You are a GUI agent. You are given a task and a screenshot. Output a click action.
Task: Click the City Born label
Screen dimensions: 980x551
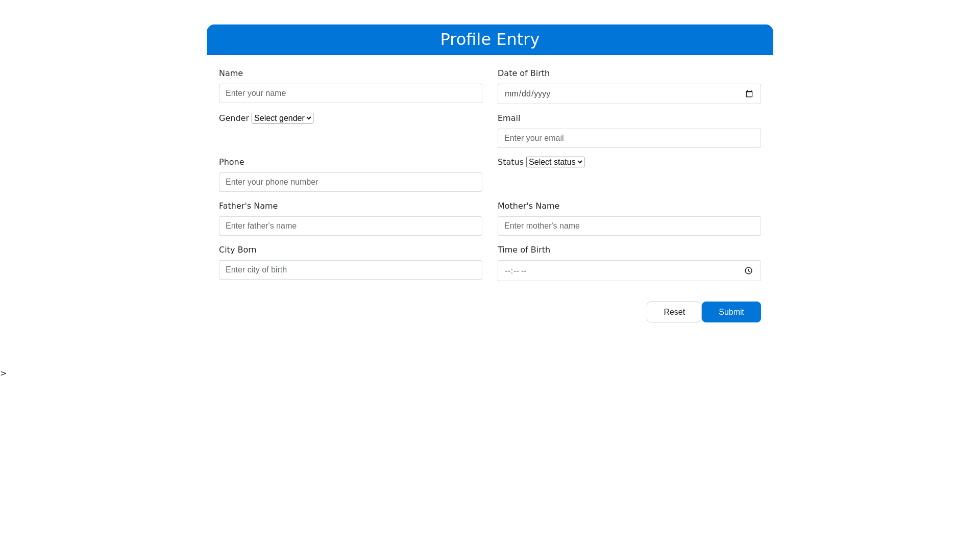tap(237, 250)
